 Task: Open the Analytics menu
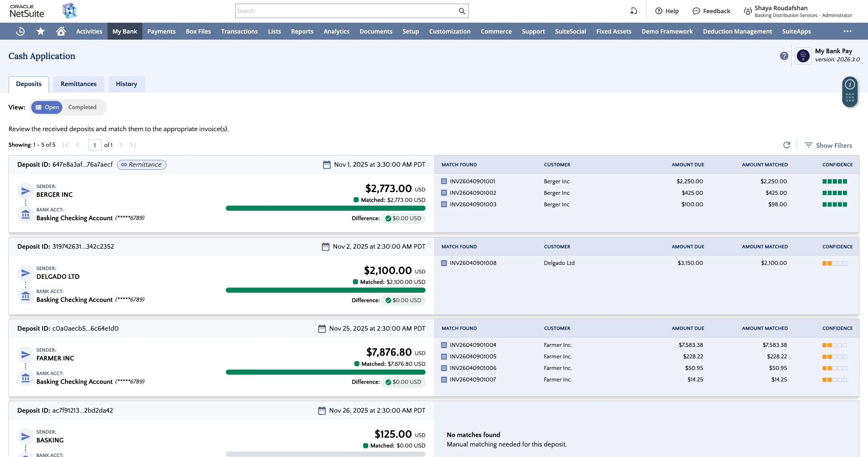coord(336,31)
